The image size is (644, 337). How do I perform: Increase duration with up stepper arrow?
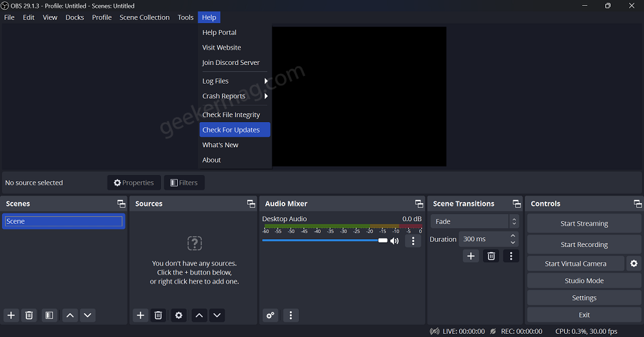[513, 236]
